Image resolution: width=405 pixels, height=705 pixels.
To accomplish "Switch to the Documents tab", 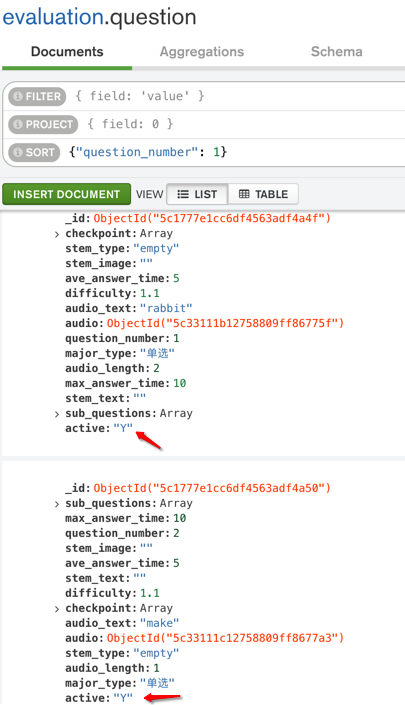I will [67, 52].
